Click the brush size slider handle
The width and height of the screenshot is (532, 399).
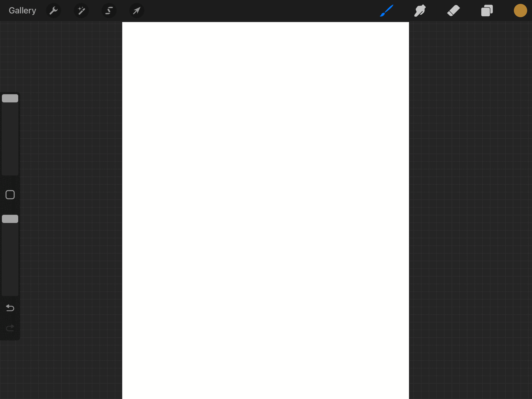coord(10,98)
